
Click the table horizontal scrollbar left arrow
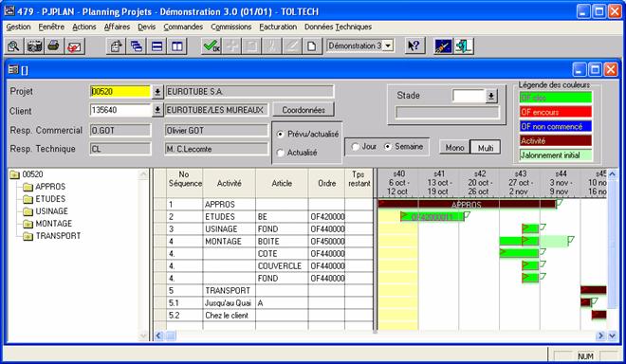tap(158, 336)
